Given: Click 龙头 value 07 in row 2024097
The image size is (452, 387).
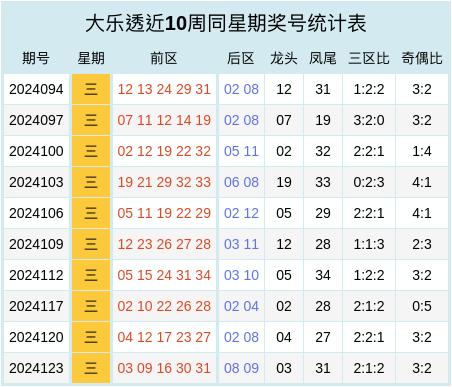Looking at the screenshot, I should pyautogui.click(x=284, y=120).
